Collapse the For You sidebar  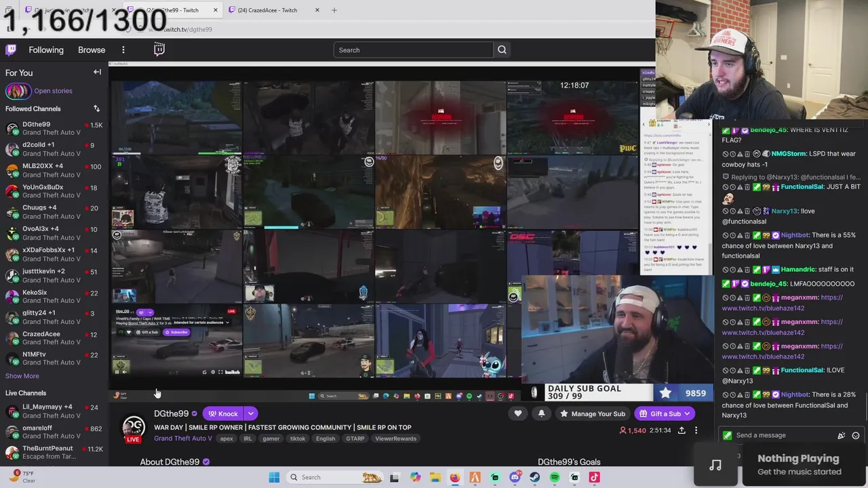pyautogui.click(x=97, y=72)
